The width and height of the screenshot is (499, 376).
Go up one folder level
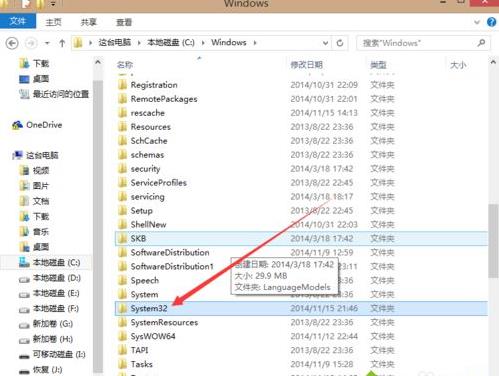(62, 43)
